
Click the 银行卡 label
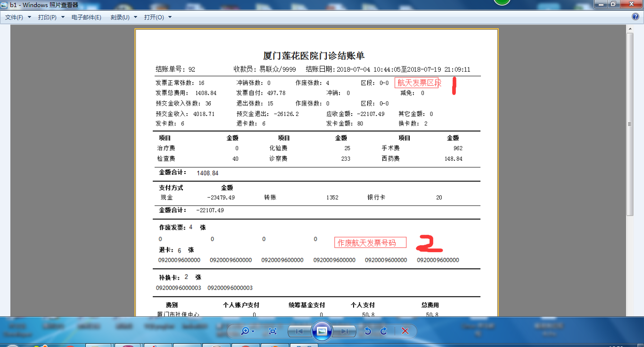point(376,198)
